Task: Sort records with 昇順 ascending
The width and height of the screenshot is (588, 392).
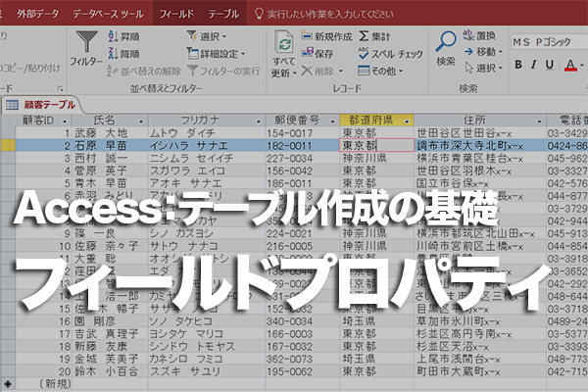Action: (x=123, y=36)
